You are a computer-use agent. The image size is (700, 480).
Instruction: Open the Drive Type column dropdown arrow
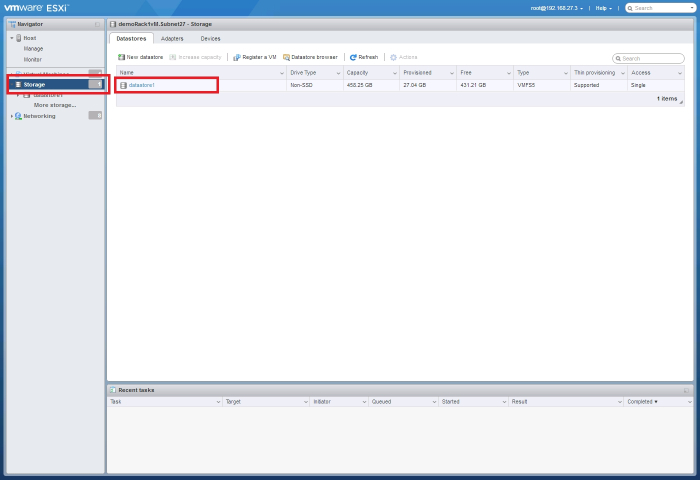coord(338,73)
